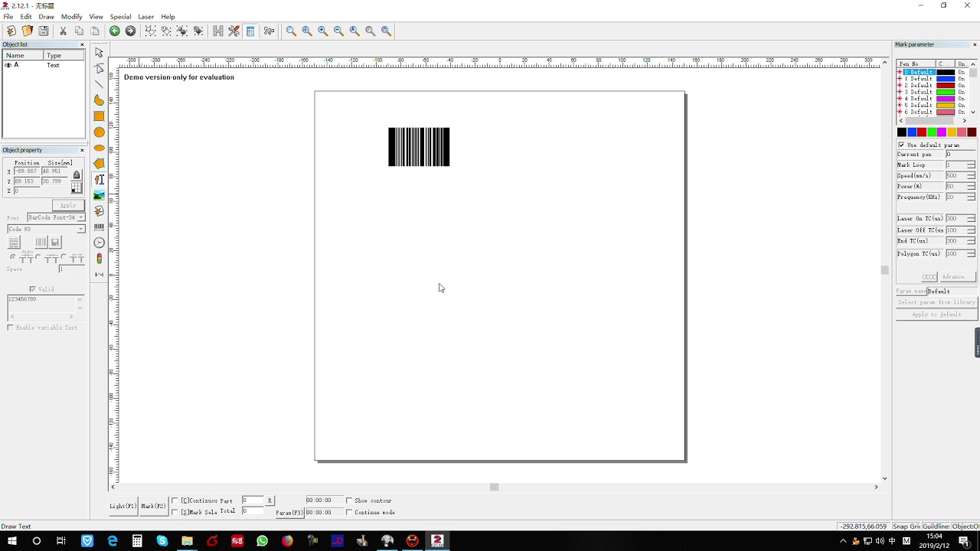
Task: Check Enable variable Text checkbox
Action: [x=10, y=328]
